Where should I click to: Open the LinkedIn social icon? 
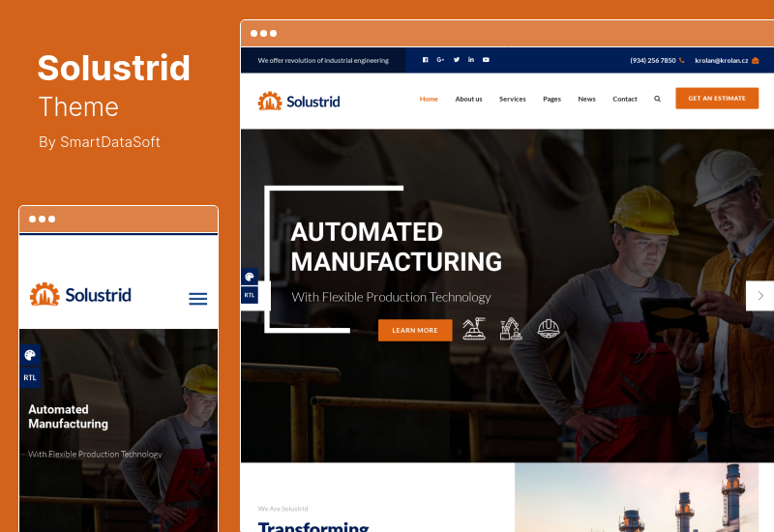[x=471, y=60]
